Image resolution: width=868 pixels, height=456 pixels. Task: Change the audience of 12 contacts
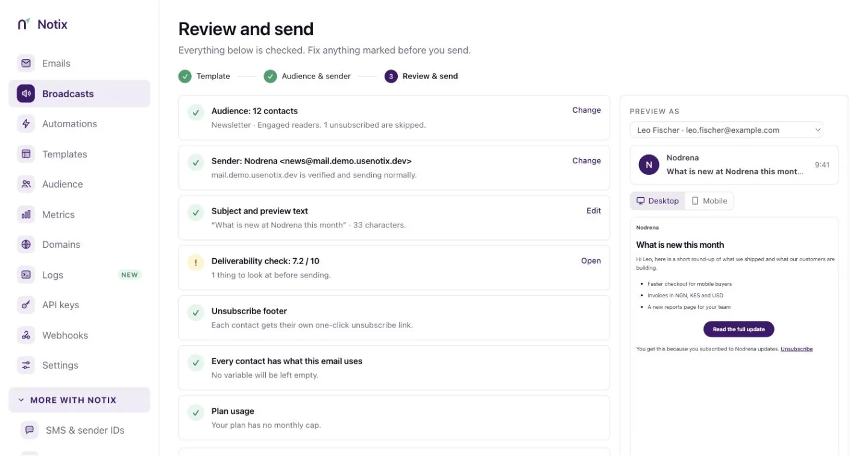(587, 110)
